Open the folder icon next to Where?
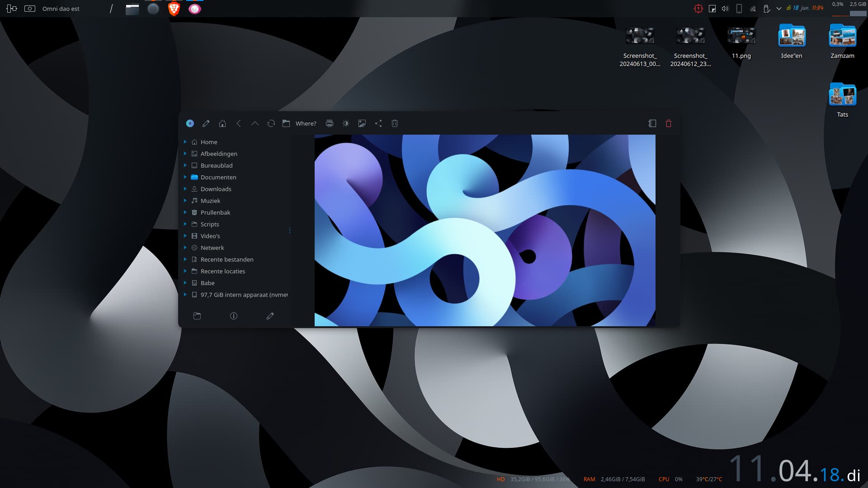This screenshot has height=488, width=868. click(286, 123)
